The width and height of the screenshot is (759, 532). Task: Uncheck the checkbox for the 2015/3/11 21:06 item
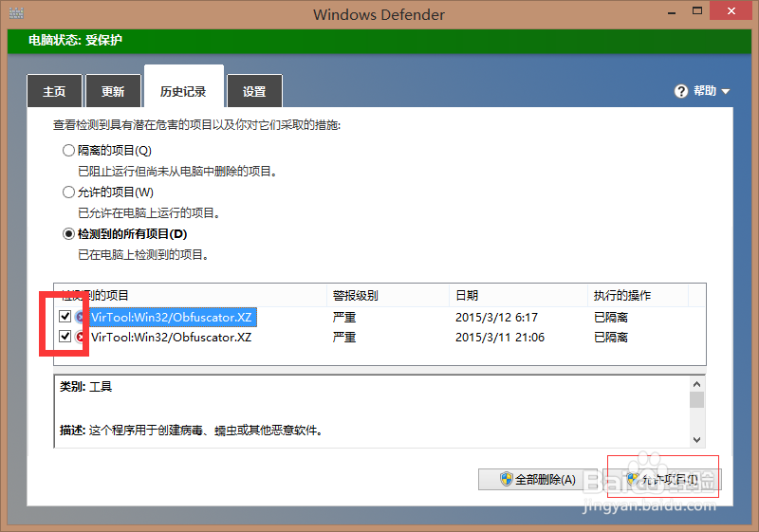coord(65,336)
